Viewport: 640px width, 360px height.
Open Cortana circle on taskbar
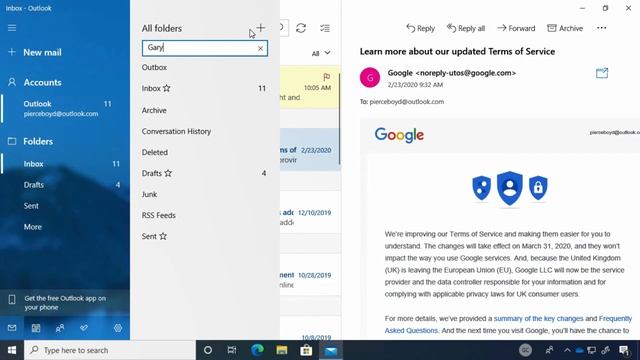click(208, 350)
